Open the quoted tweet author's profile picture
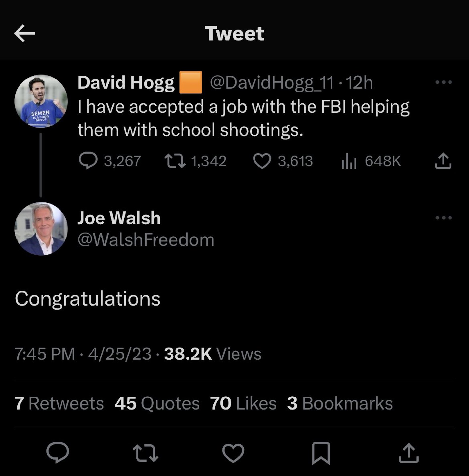469x476 pixels. (x=41, y=101)
